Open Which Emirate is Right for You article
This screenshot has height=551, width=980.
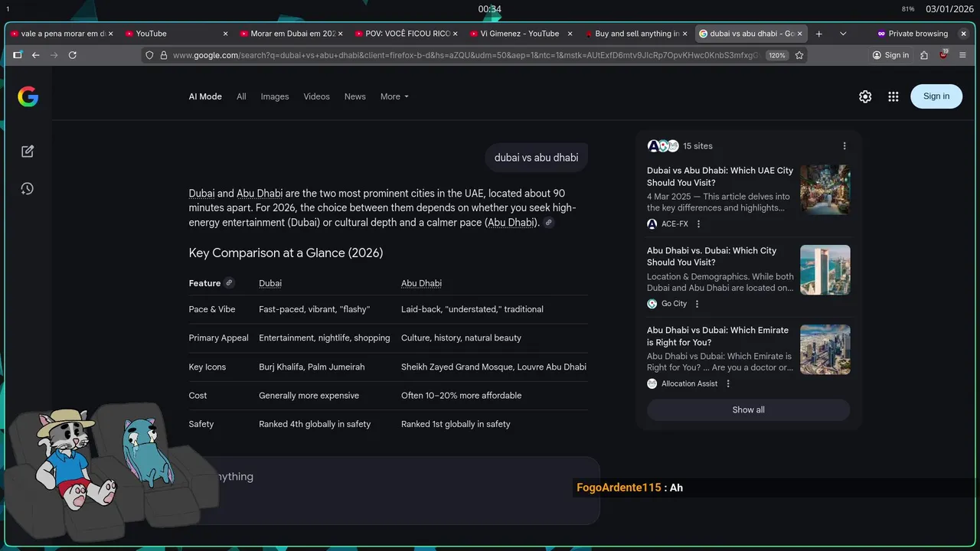coord(717,336)
